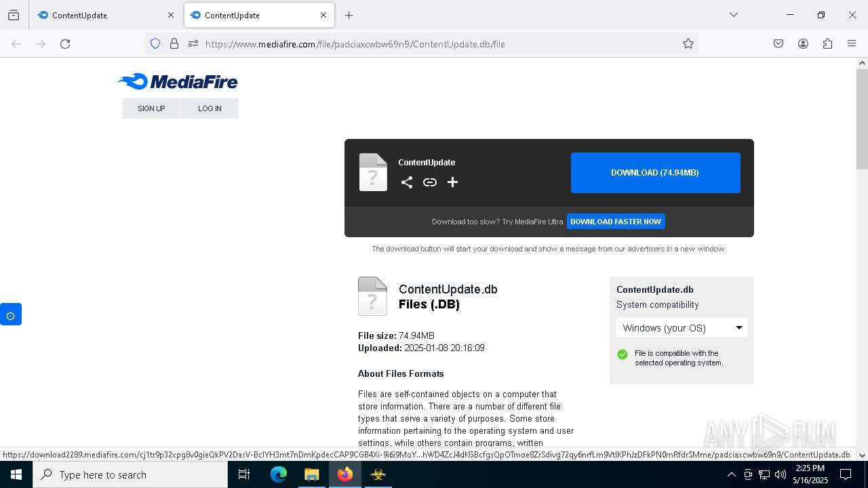Click Firefox icon on the taskbar
Viewport: 868px width, 488px height.
click(344, 474)
